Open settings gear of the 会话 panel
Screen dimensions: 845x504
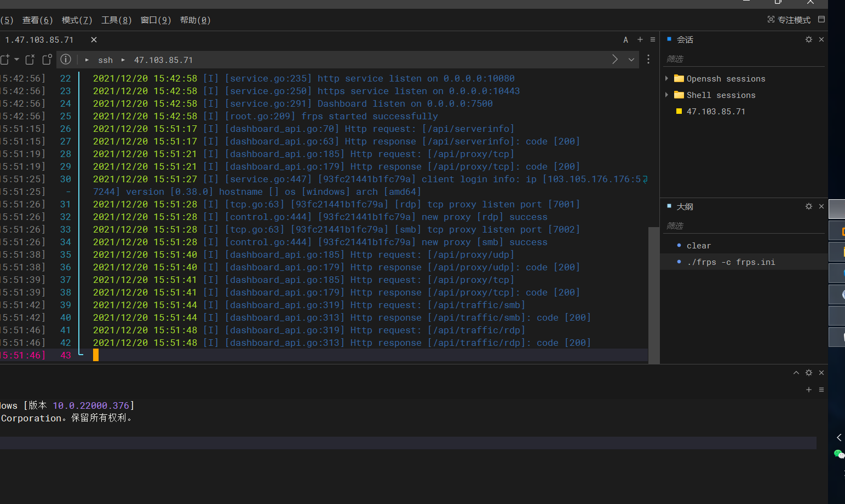pos(809,39)
